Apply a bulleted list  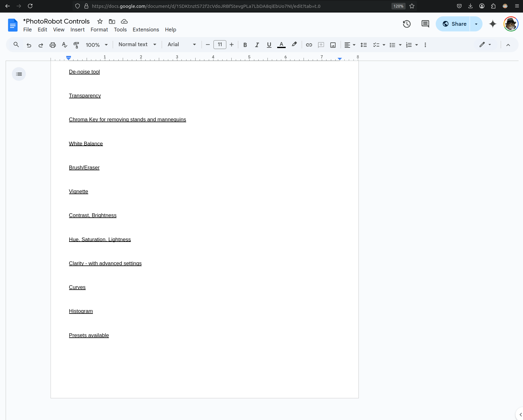[x=392, y=45]
